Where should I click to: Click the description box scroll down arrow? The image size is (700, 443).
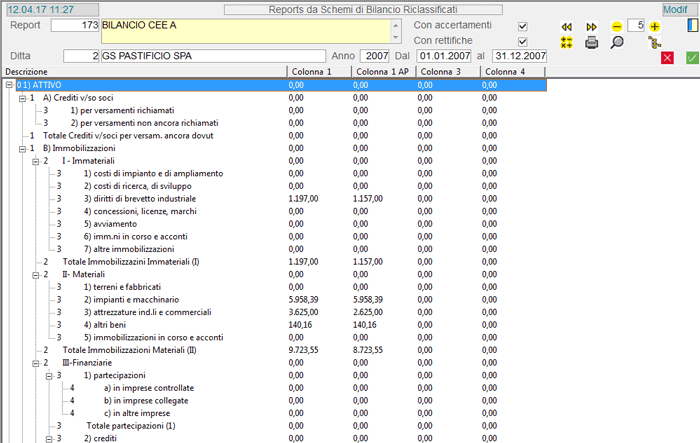396,38
